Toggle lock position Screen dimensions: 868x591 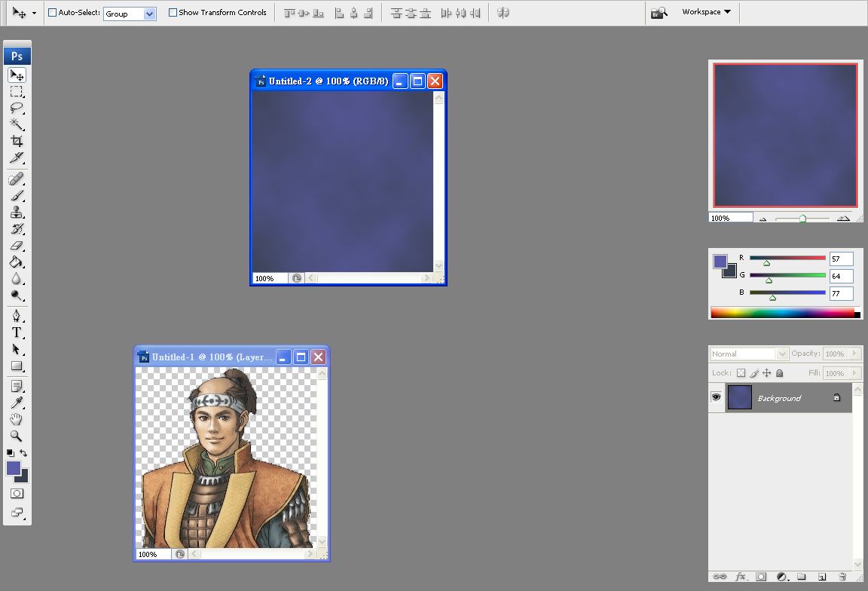coord(767,373)
